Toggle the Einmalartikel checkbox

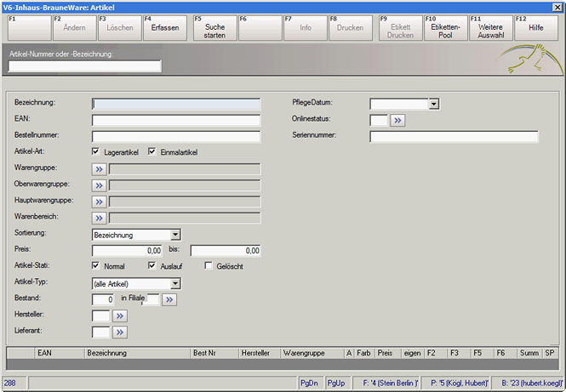pyautogui.click(x=153, y=152)
